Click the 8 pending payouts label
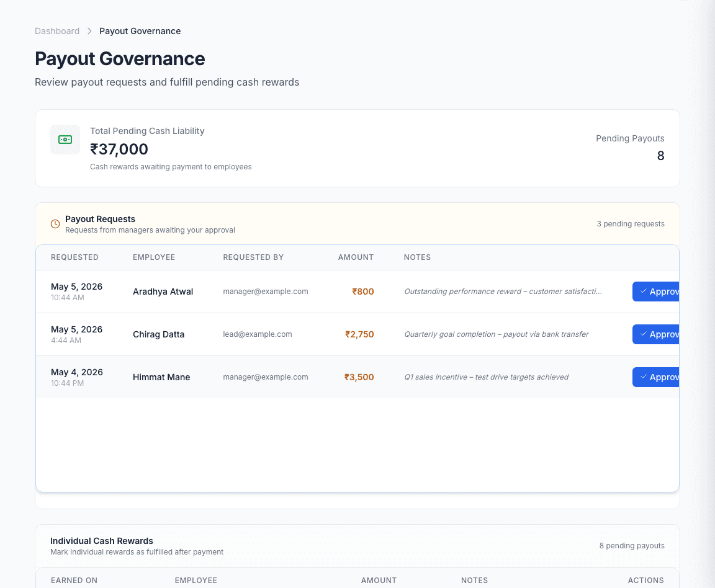Image resolution: width=715 pixels, height=588 pixels. (x=632, y=546)
